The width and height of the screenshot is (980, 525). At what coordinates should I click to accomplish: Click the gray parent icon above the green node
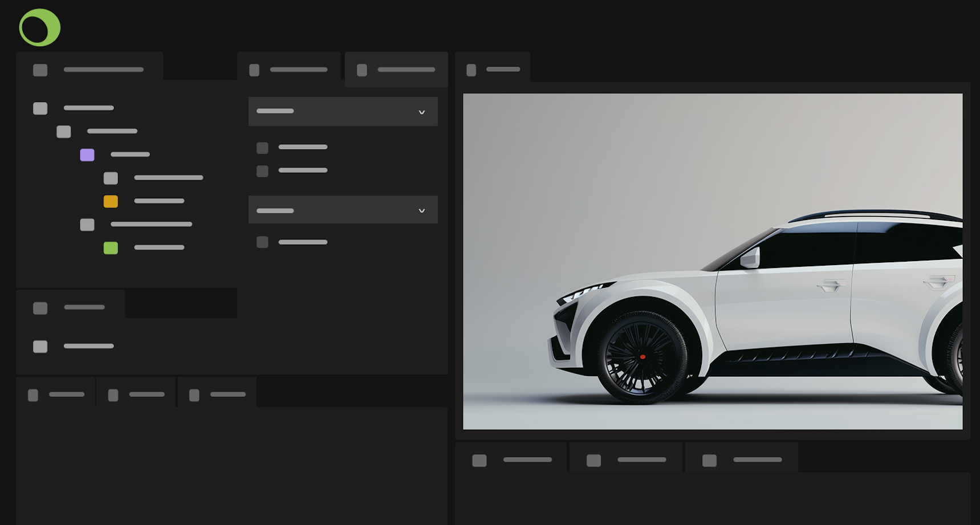pos(87,225)
